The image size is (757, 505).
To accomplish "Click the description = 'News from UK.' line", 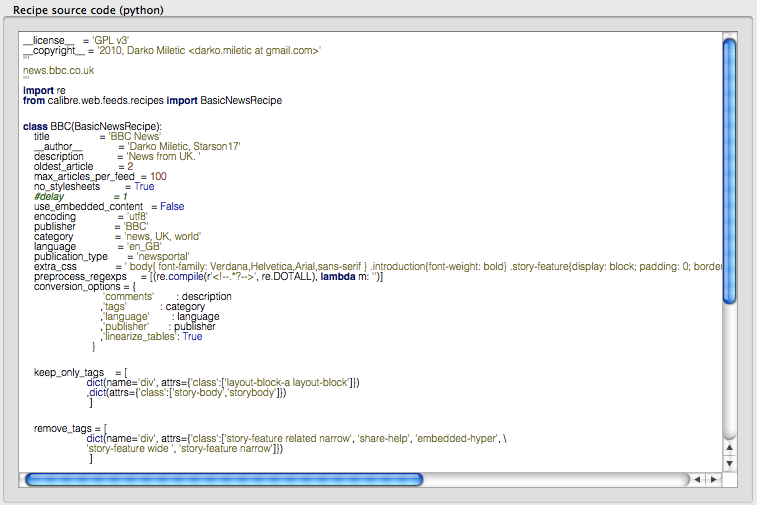I will point(117,156).
